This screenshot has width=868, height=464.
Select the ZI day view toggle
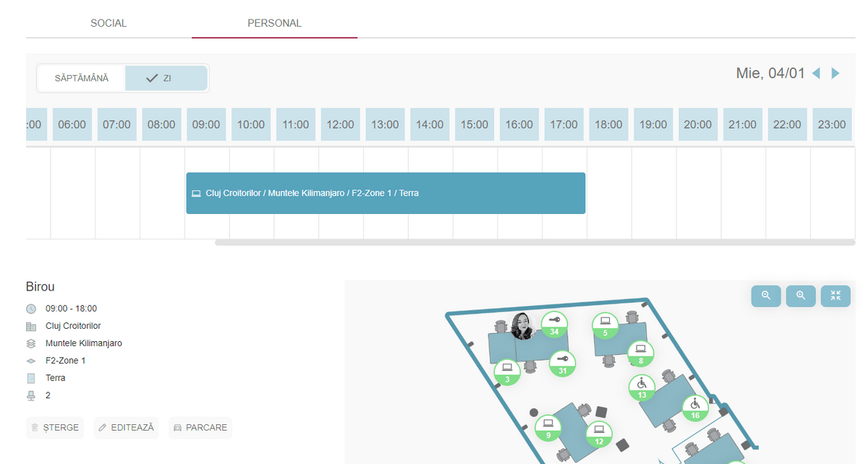166,78
